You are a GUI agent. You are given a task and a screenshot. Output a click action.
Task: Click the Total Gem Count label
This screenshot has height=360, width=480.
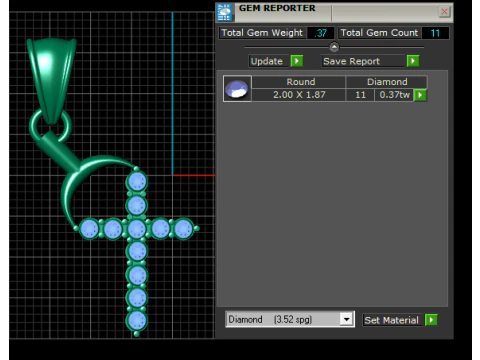(x=379, y=33)
